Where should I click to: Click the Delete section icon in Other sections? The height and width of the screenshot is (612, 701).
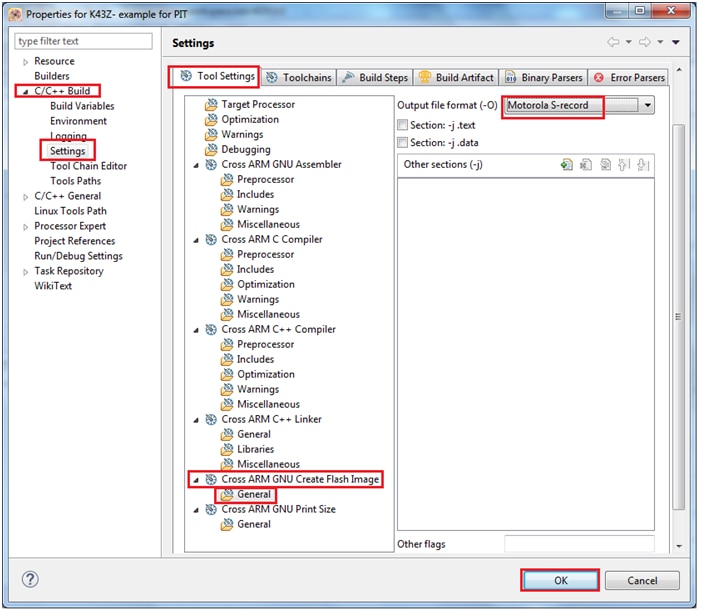[x=586, y=165]
